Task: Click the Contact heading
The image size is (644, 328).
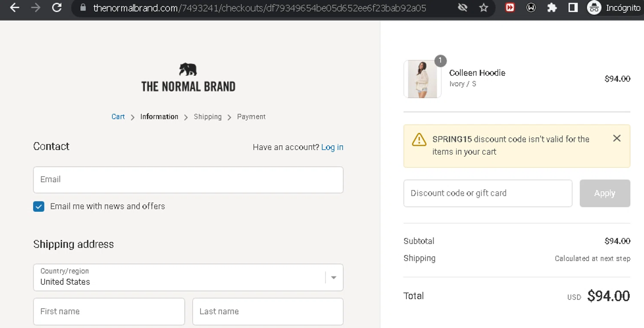Action: (51, 146)
